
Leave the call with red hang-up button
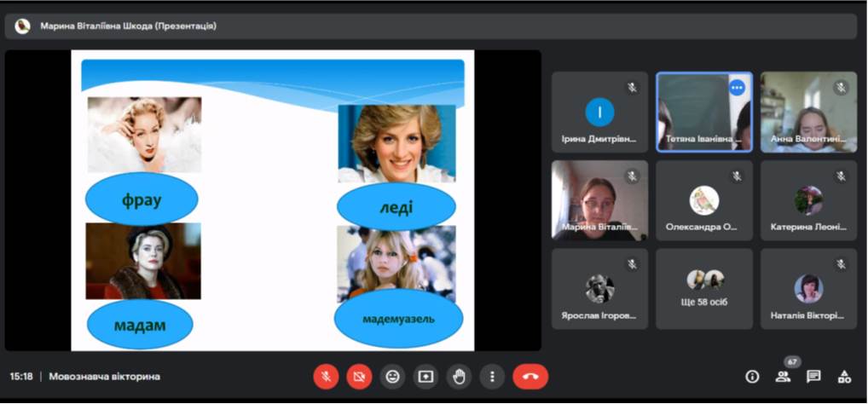pos(530,377)
